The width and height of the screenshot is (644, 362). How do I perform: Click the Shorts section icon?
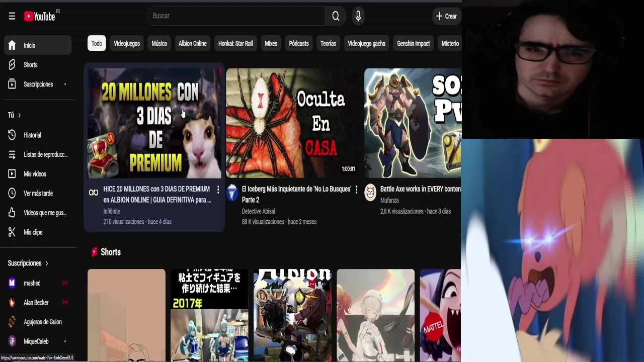pyautogui.click(x=94, y=252)
